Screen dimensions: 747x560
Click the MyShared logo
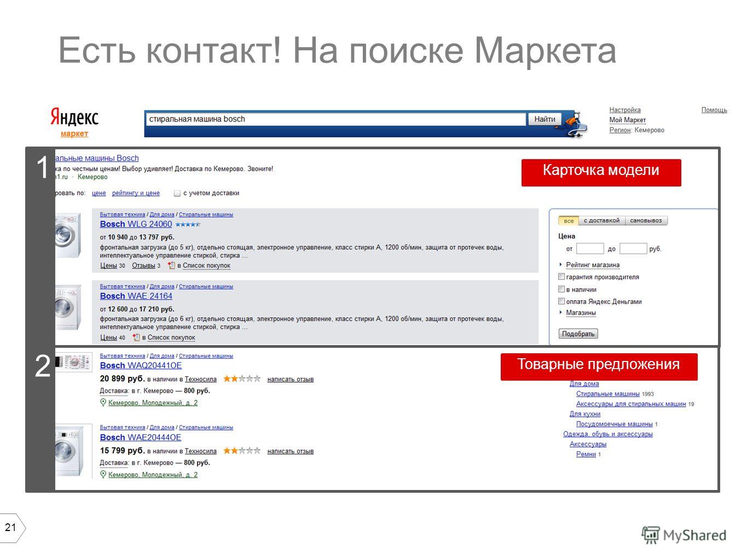684,535
